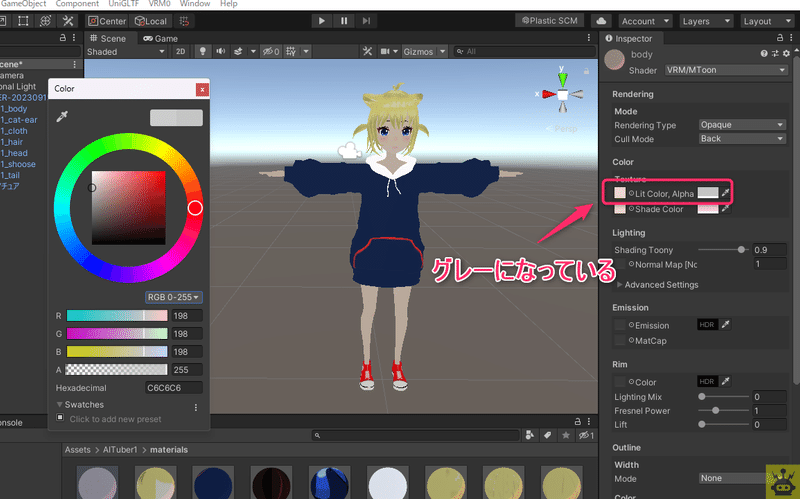Toggle scene lighting bulb icon
The height and width of the screenshot is (499, 800).
(x=203, y=52)
